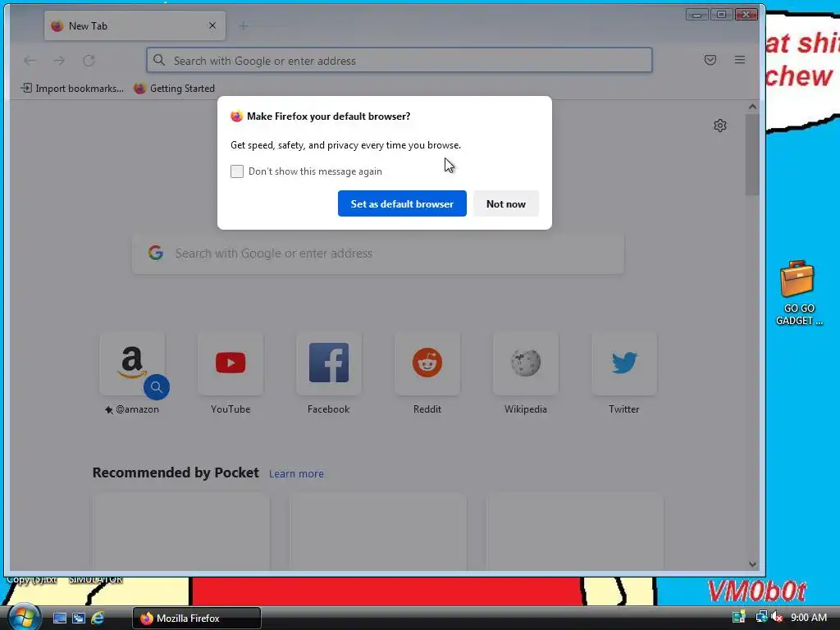
Task: Click Learn more link beside Pocket
Action: (x=296, y=474)
